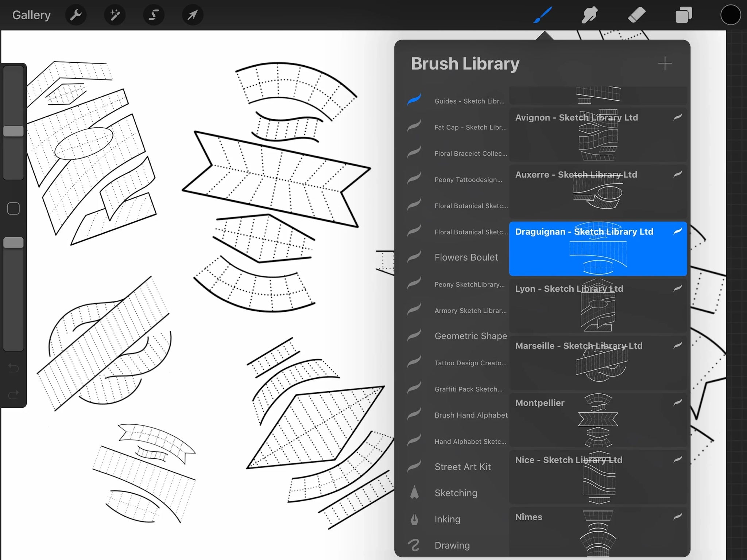The height and width of the screenshot is (560, 747).
Task: Click stroke icon on Nice brush row
Action: click(x=677, y=460)
